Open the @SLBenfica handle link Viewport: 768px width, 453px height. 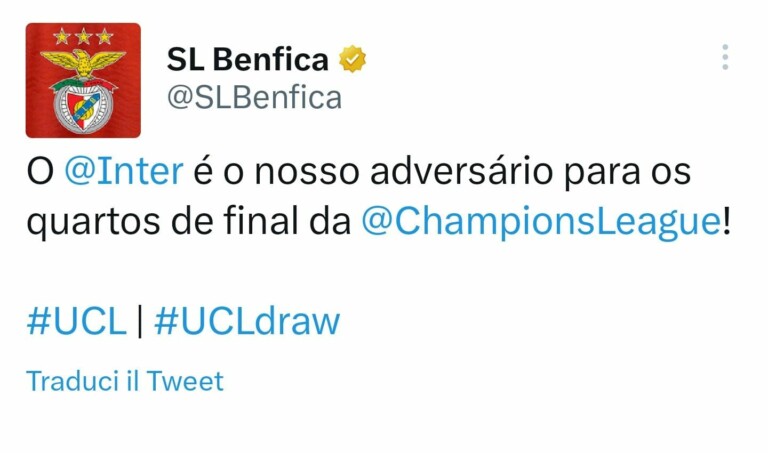pyautogui.click(x=254, y=97)
